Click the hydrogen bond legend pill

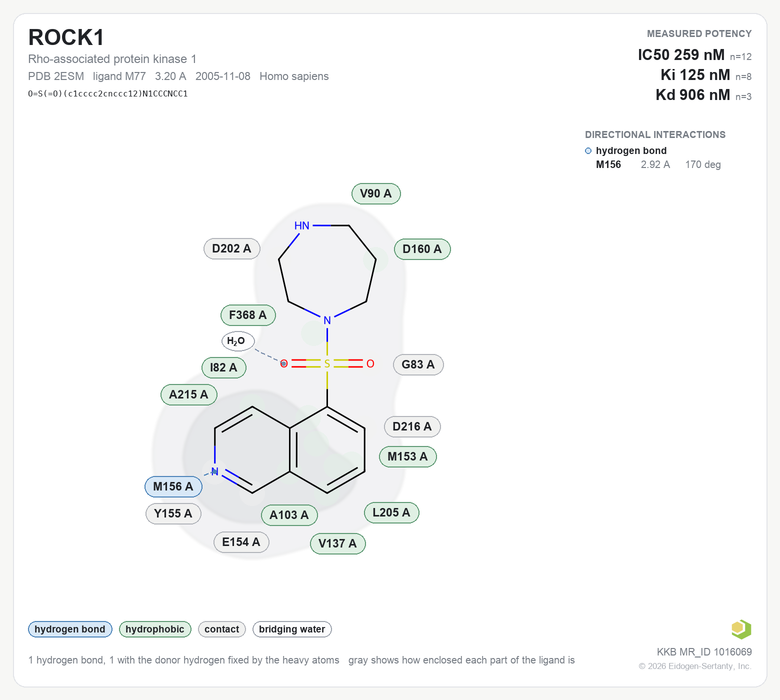[x=70, y=629]
